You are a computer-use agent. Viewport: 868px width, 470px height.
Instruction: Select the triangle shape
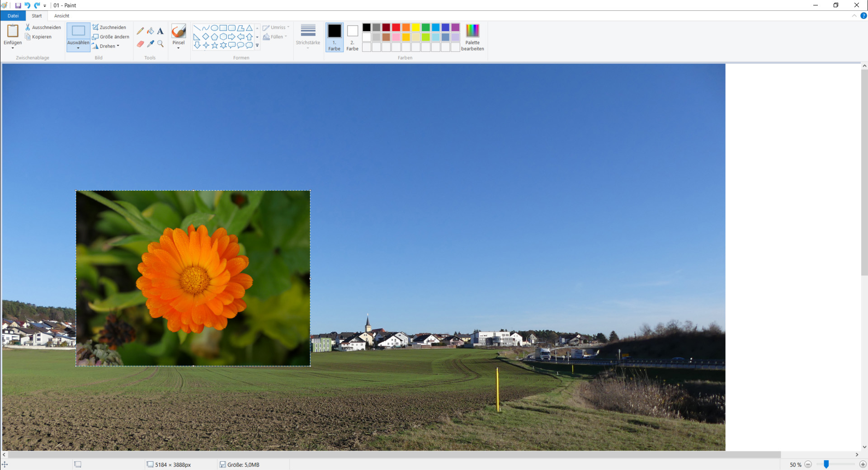[x=249, y=28]
